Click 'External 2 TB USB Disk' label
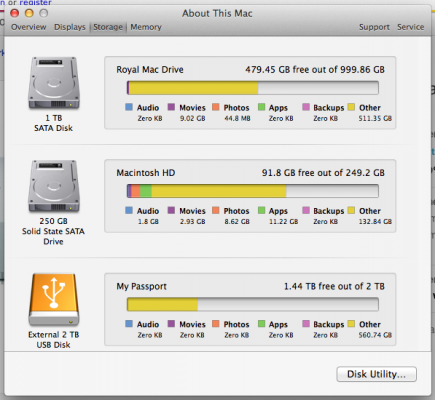435x400 pixels. [x=53, y=340]
